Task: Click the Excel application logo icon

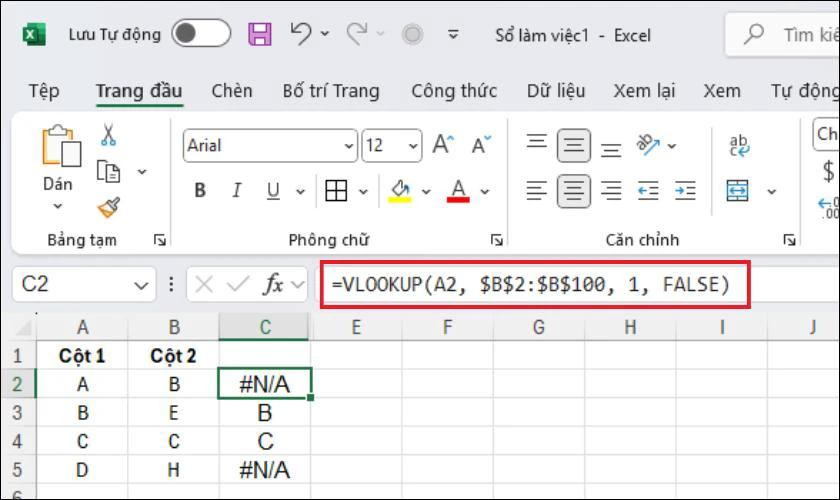Action: 34,35
